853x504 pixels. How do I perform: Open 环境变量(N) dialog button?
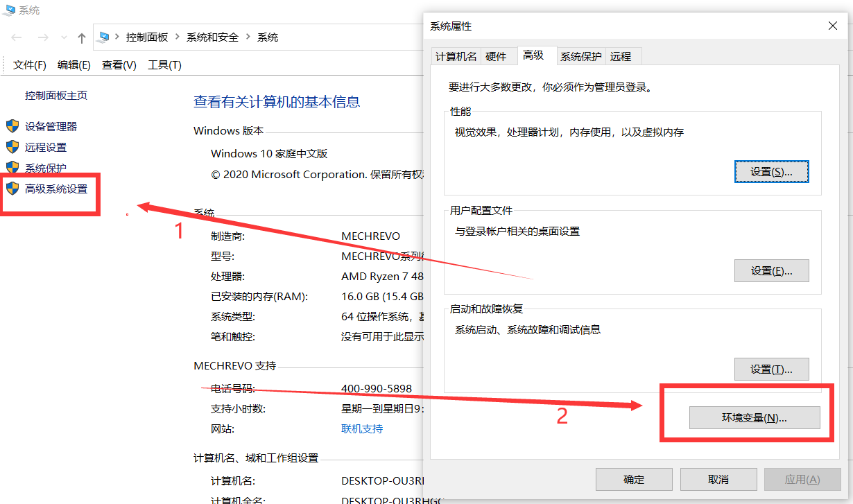pyautogui.click(x=755, y=417)
